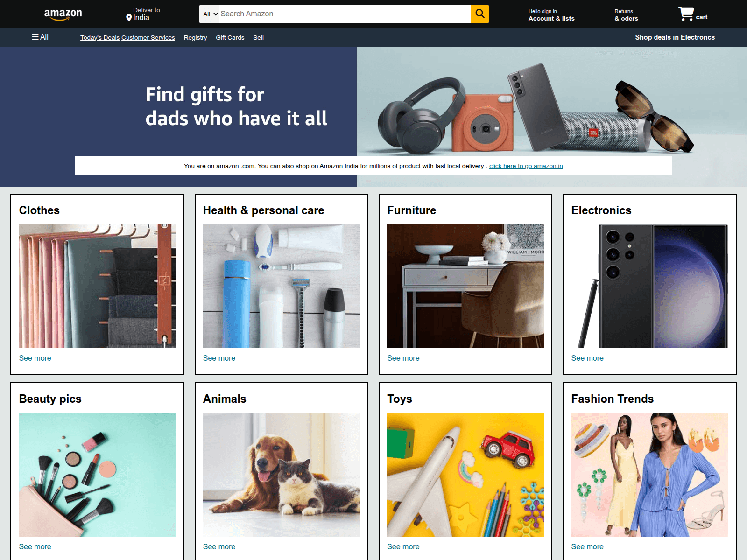Expand the All search category dropdown

pos(211,14)
